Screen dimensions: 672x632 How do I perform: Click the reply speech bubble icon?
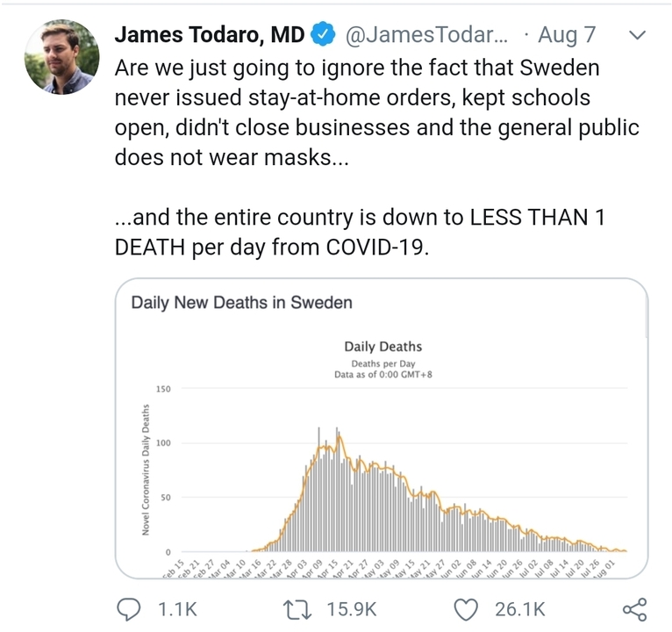point(129,609)
